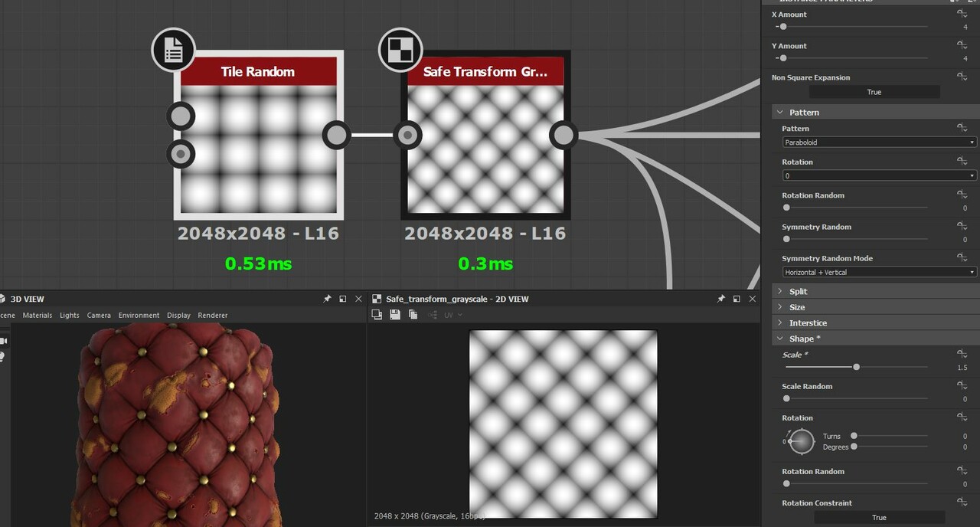980x527 pixels.
Task: Click the Rotation angle dial
Action: 802,441
